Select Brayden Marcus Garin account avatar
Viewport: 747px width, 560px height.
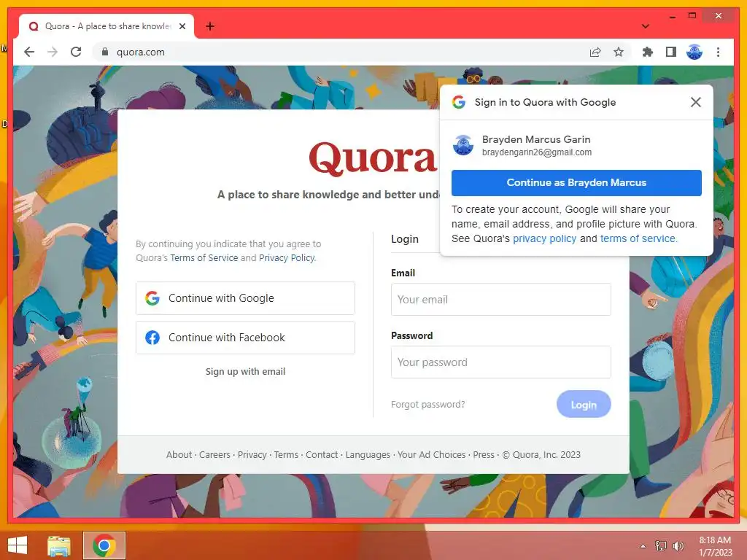coord(462,145)
